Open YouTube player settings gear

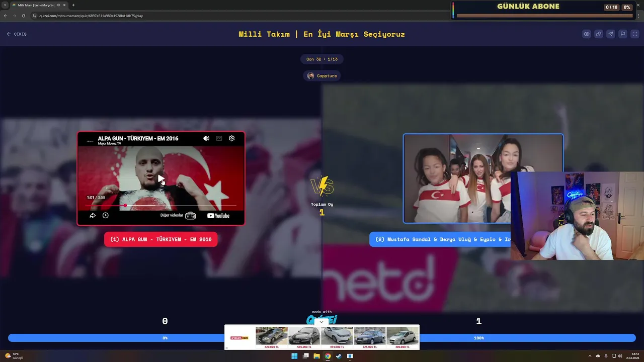coord(232,138)
